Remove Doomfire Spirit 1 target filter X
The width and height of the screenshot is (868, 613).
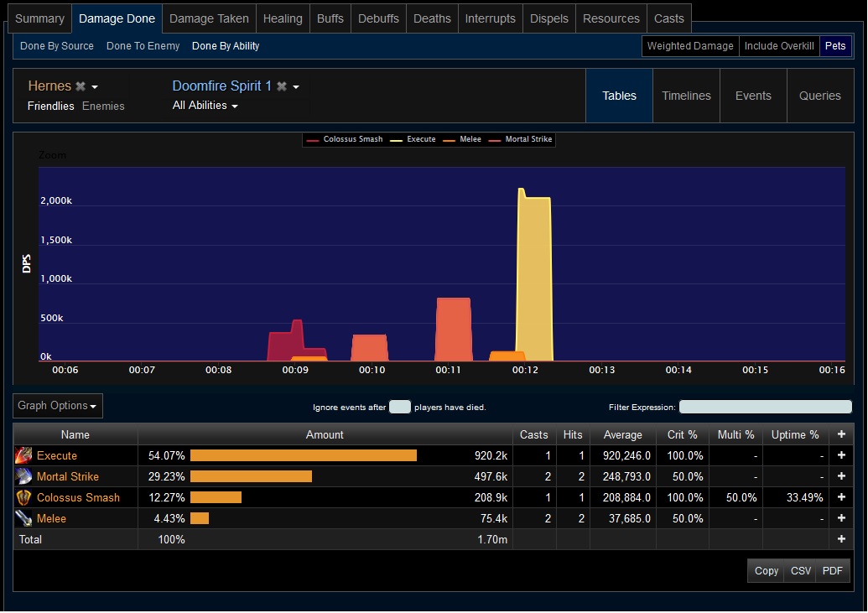point(282,86)
